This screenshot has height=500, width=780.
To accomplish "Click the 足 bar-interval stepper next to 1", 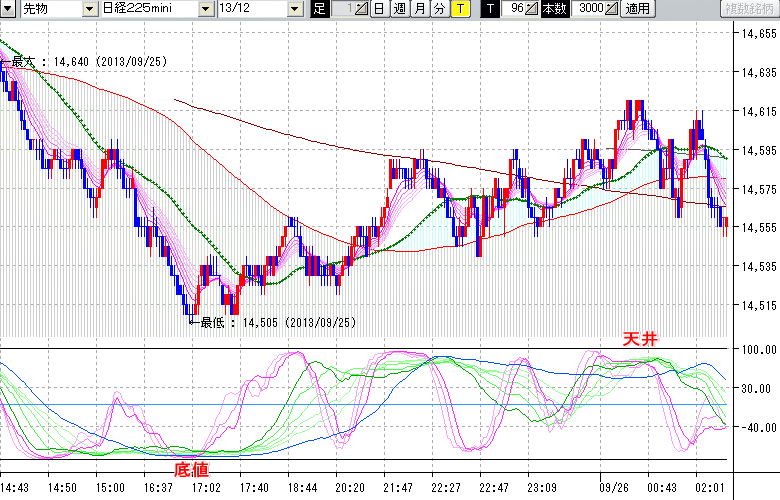I will 362,9.
